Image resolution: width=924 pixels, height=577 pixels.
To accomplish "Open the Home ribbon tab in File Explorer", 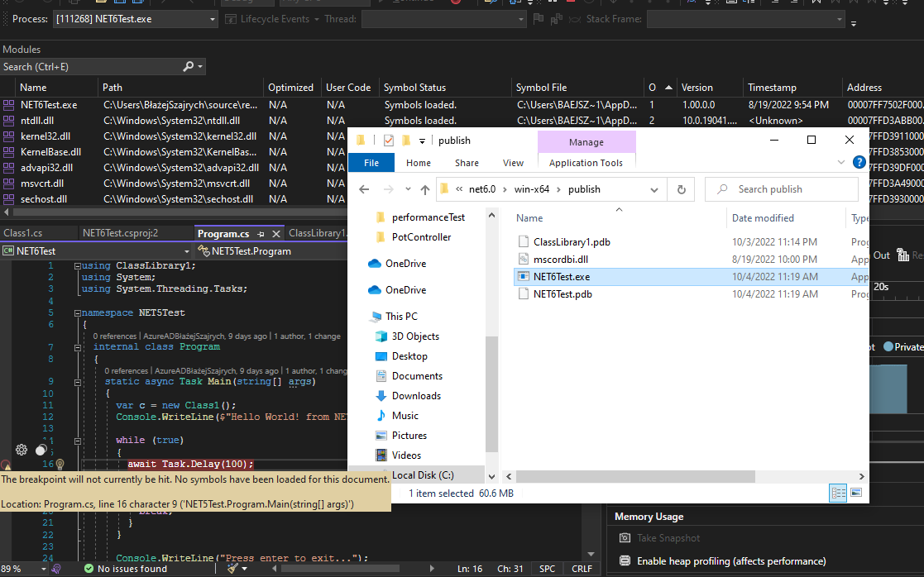I will tap(418, 163).
